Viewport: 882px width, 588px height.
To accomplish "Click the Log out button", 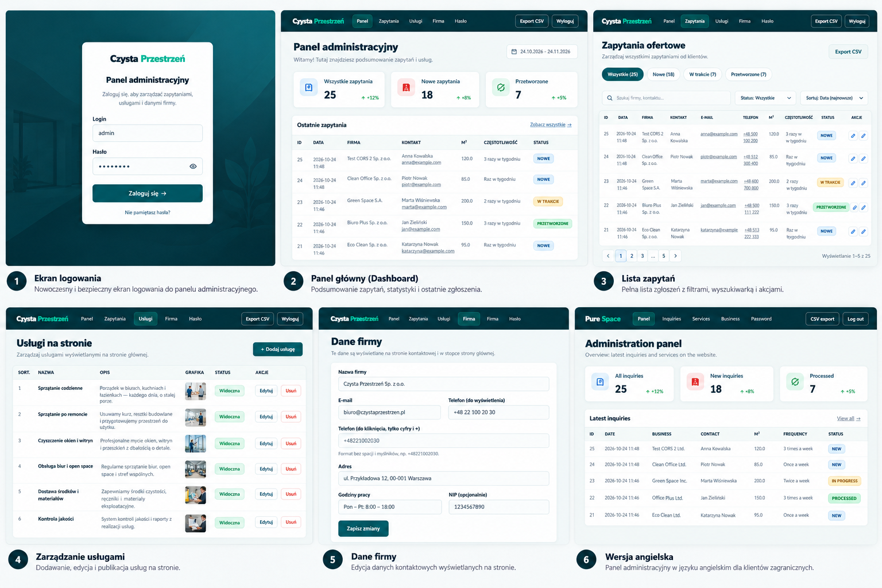I will point(856,319).
